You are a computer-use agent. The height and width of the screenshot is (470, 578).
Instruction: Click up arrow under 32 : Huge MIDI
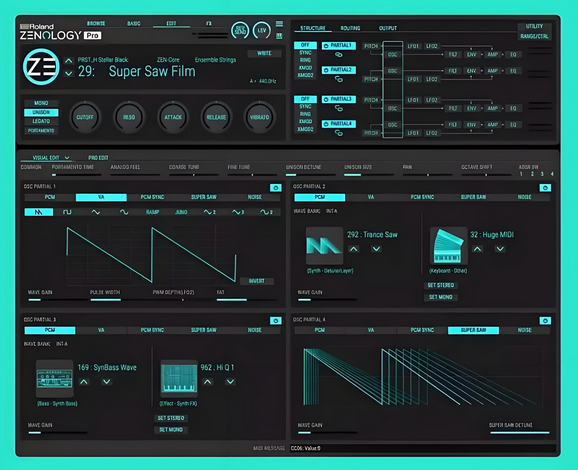(477, 249)
